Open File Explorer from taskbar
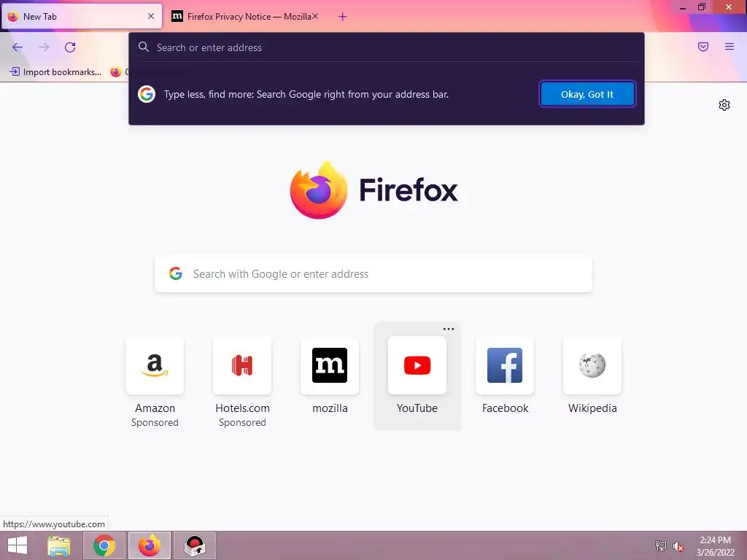The width and height of the screenshot is (747, 560). click(x=59, y=545)
